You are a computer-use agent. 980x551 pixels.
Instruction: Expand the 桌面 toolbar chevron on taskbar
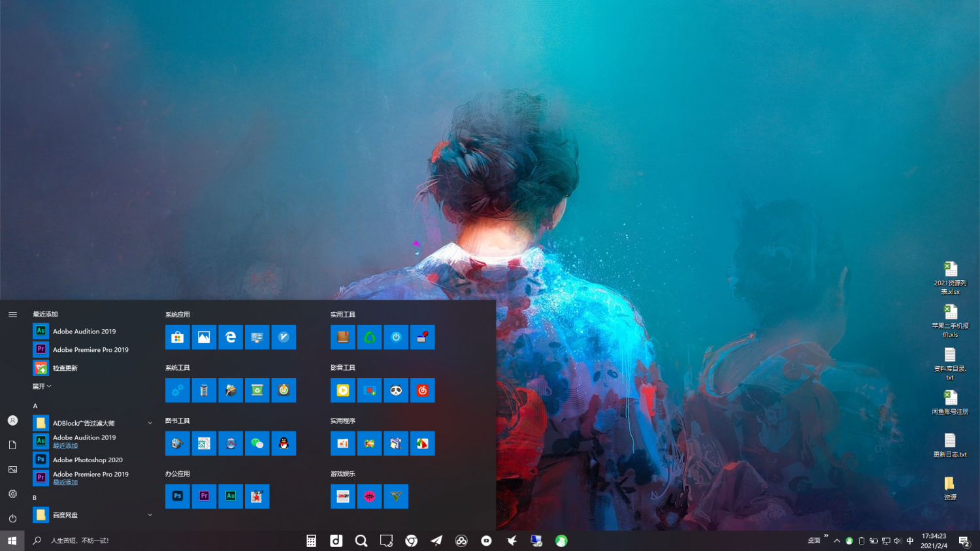point(826,536)
